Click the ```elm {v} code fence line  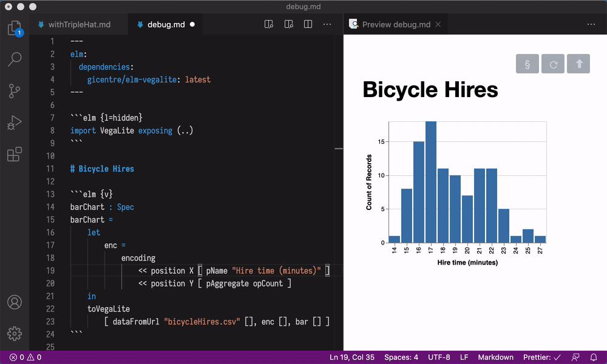point(92,194)
